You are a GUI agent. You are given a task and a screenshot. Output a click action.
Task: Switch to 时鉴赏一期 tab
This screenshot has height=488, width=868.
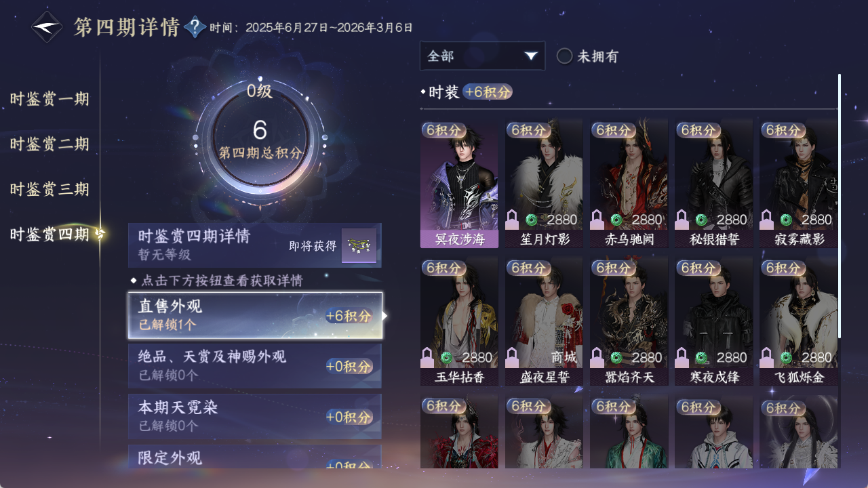pos(50,99)
